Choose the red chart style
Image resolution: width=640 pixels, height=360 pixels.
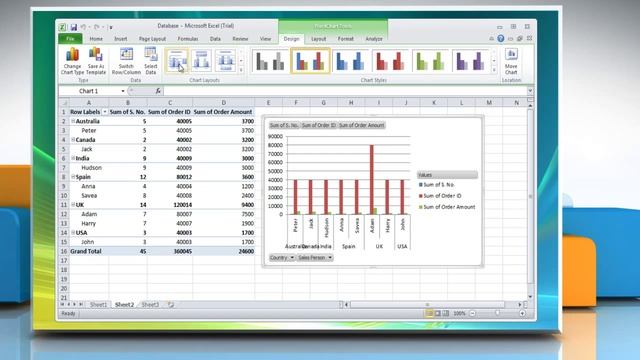390,61
